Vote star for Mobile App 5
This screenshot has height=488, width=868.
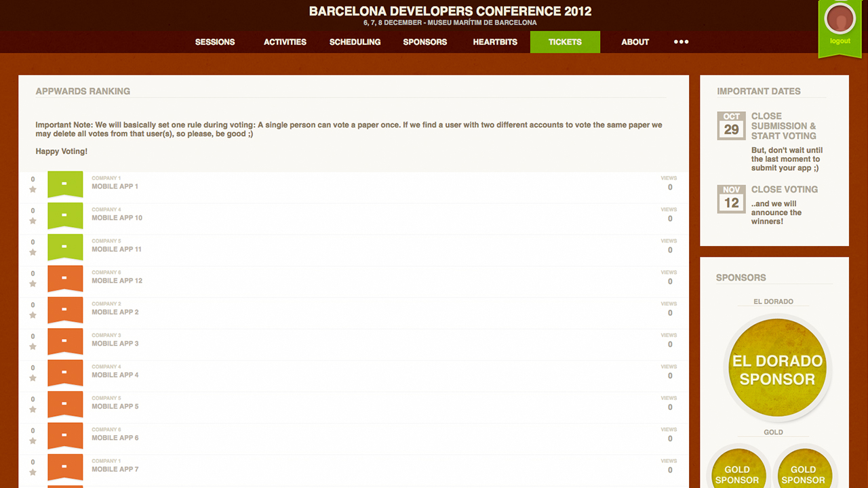point(33,409)
